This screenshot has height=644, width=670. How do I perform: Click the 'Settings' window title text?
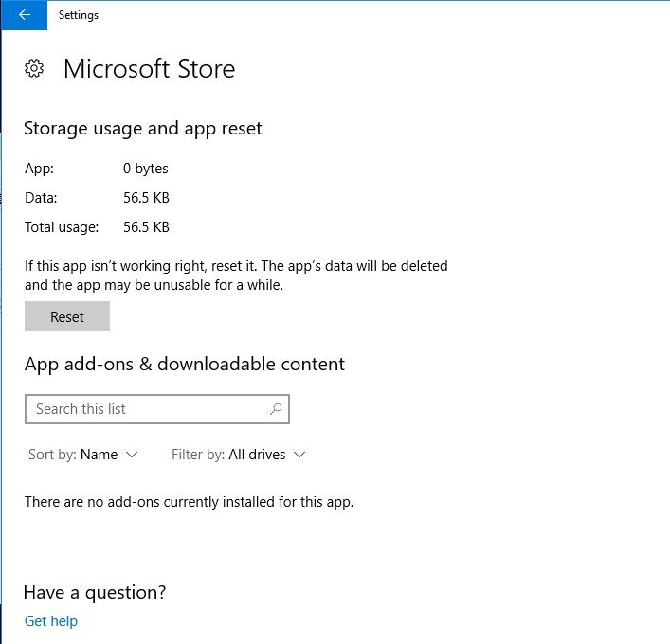tap(79, 15)
